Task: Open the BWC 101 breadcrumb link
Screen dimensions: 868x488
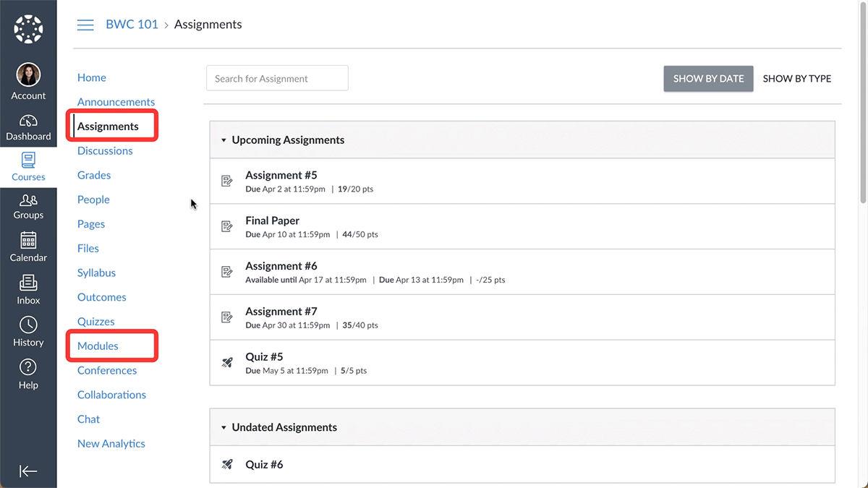Action: [132, 24]
